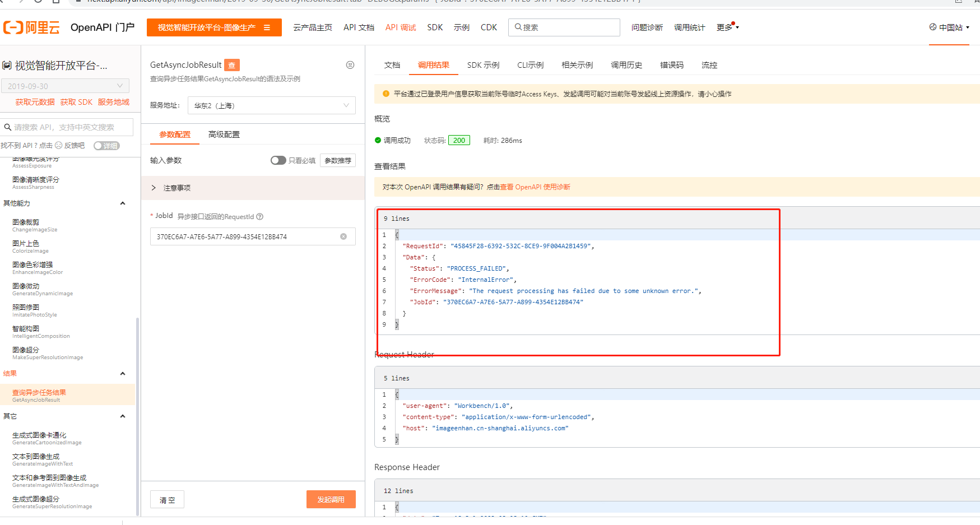980x525 pixels.
Task: Select the 高级配置 tab
Action: (224, 134)
